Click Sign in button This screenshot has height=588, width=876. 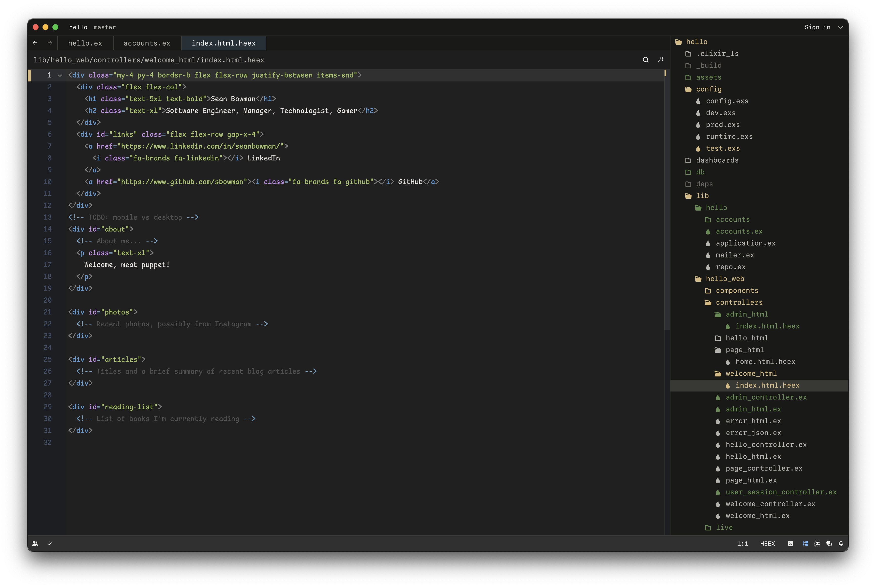click(x=817, y=27)
